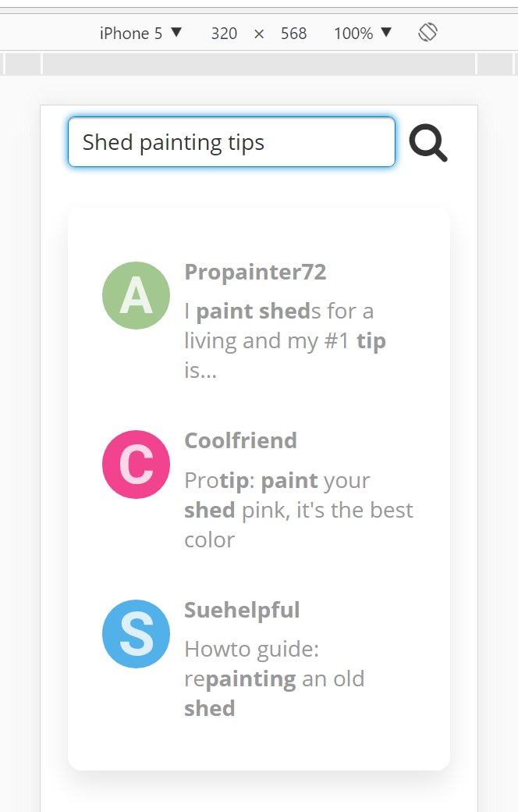
Task: Open the iPhone 5 device dropdown
Action: click(x=140, y=33)
